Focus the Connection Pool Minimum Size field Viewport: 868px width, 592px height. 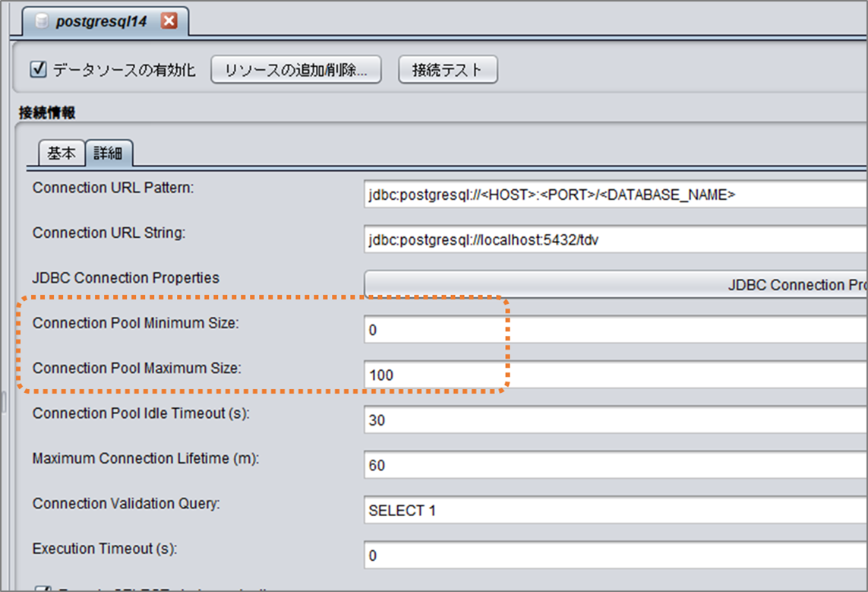point(616,330)
